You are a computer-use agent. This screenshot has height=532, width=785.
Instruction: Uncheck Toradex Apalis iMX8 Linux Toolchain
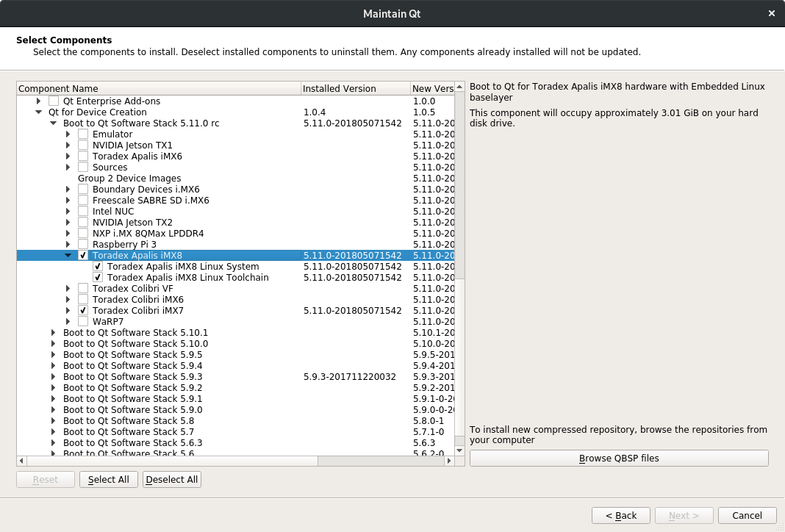(x=98, y=277)
